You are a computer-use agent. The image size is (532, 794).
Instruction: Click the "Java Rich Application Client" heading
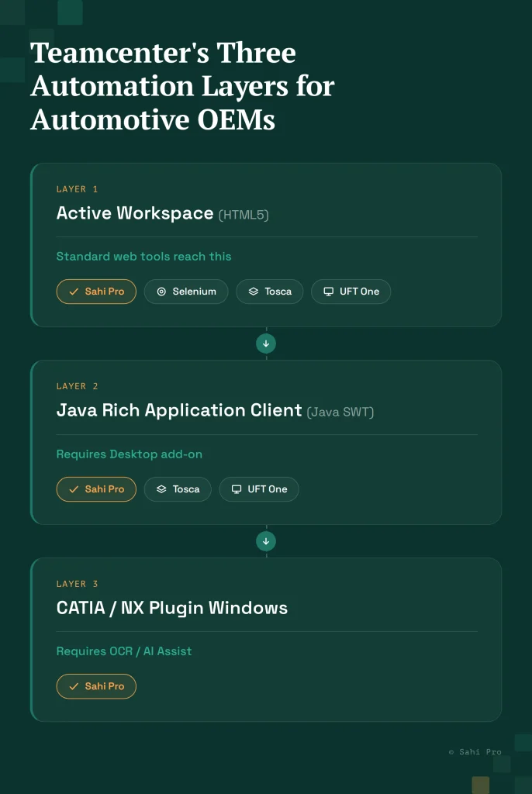(x=179, y=410)
